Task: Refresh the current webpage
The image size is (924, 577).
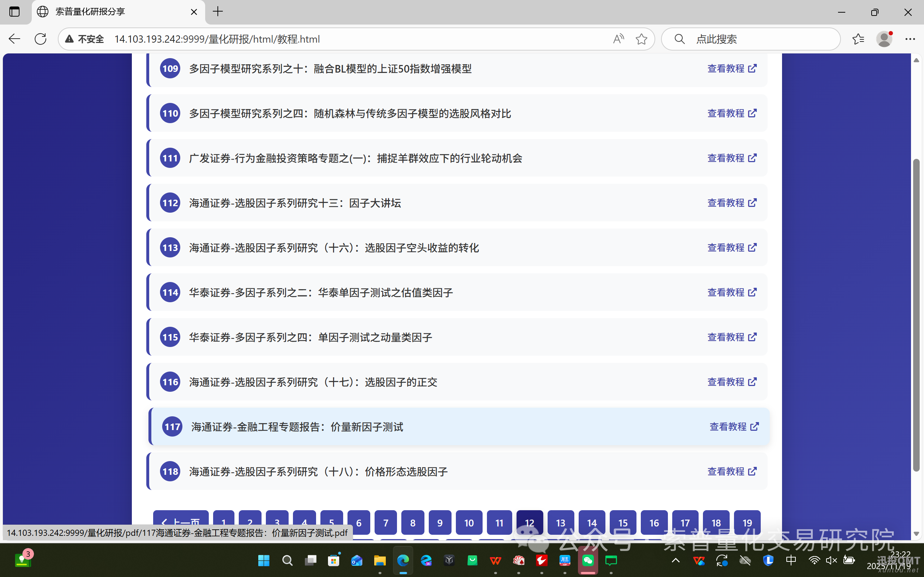Action: 40,39
